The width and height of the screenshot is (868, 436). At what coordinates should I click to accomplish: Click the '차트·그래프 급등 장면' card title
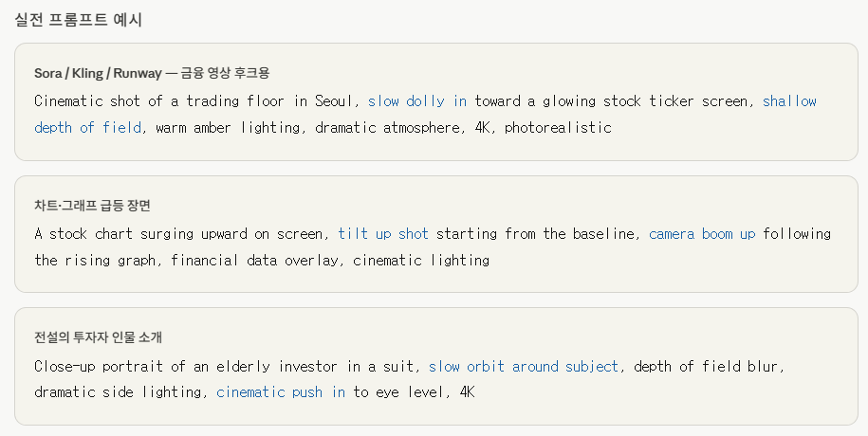pos(92,206)
